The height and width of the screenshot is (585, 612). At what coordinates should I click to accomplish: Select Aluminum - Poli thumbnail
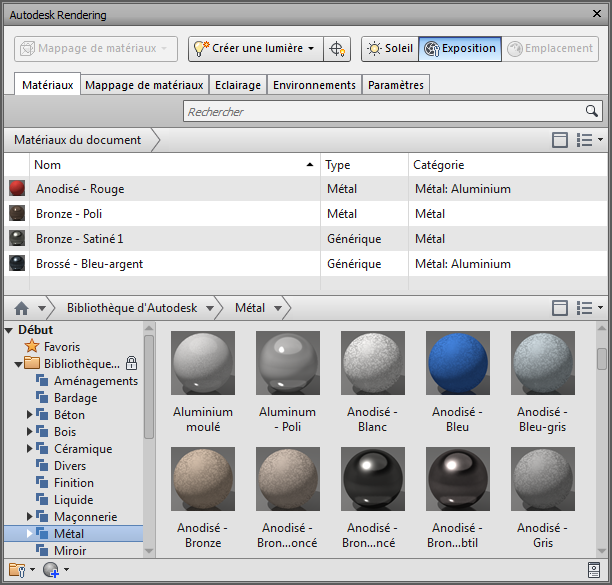(x=288, y=363)
